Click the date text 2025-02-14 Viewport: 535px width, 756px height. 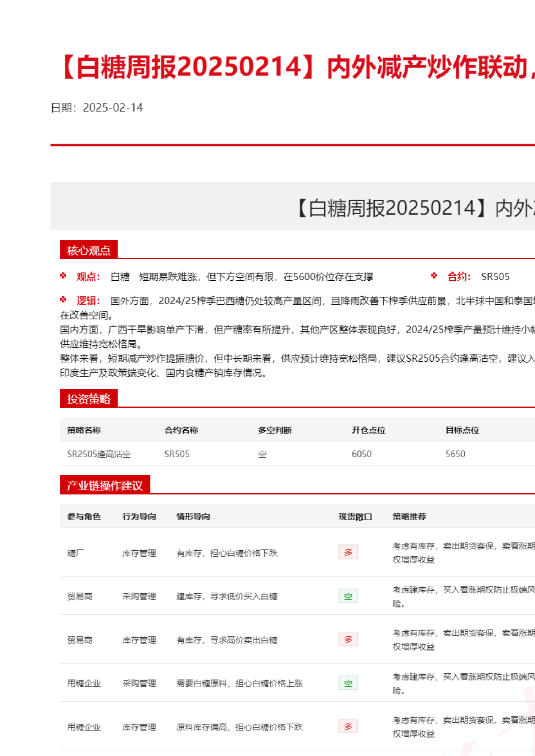[113, 108]
